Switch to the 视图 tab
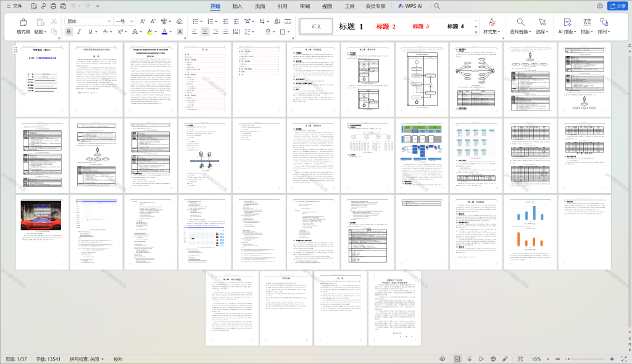This screenshot has height=364, width=632. coord(327,6)
